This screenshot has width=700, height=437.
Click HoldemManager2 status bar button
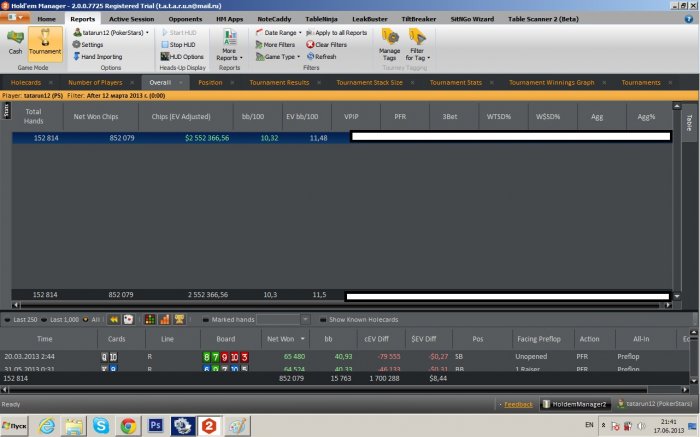pos(575,404)
